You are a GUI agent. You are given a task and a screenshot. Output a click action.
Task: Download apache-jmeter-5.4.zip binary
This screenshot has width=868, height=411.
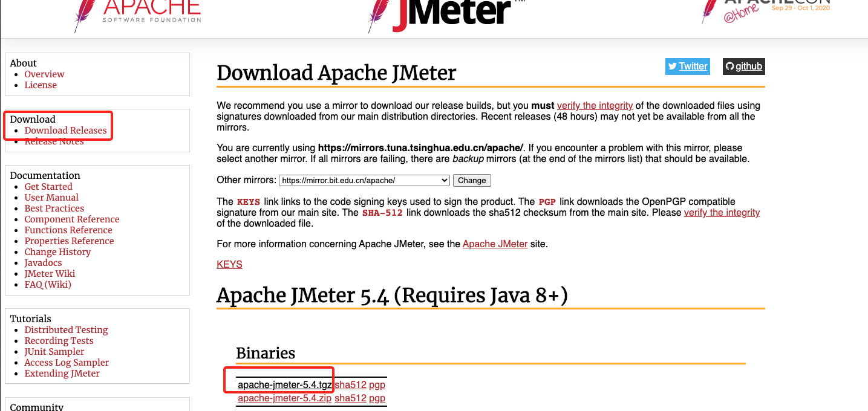pos(284,398)
